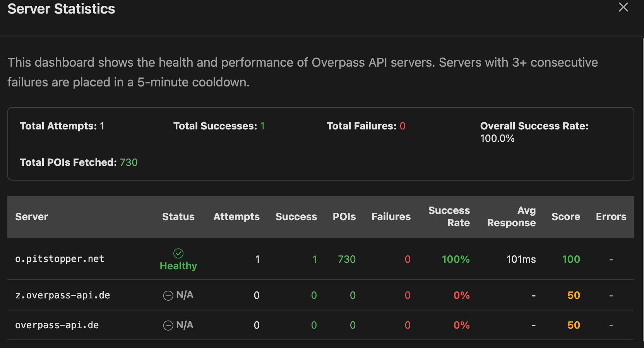The image size is (644, 348).
Task: Close the Server Statistics dialog
Action: point(623,7)
